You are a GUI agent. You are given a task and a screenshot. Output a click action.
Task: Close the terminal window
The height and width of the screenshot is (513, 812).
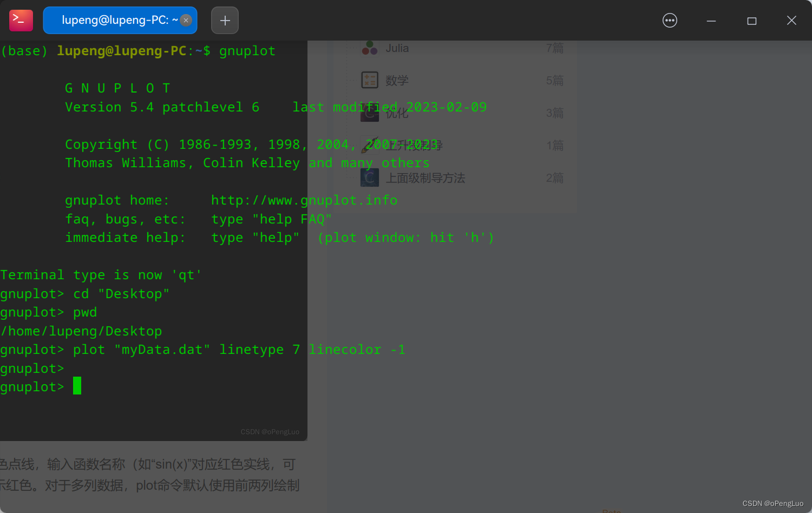coord(791,21)
